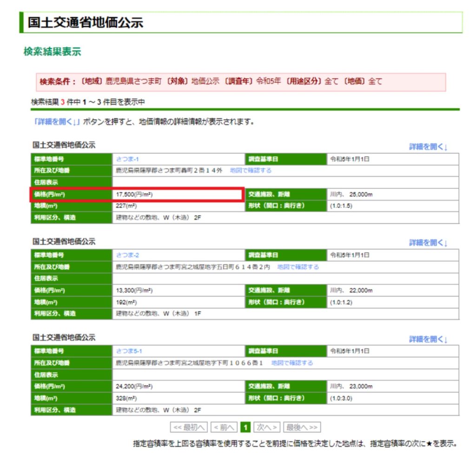
Task: Open details for the さつま-2 entry
Action: tap(428, 243)
